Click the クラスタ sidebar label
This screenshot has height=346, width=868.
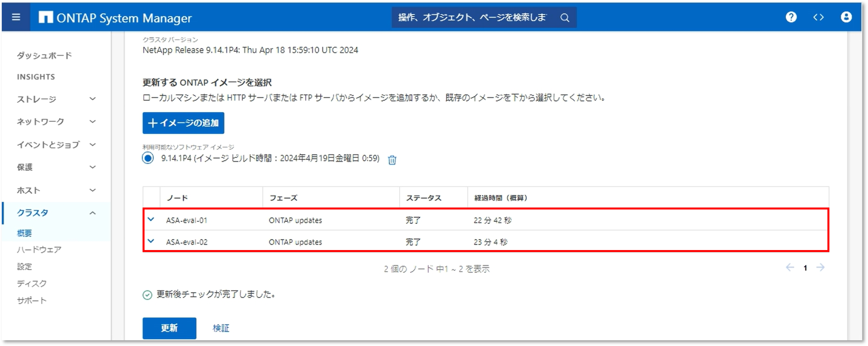33,213
